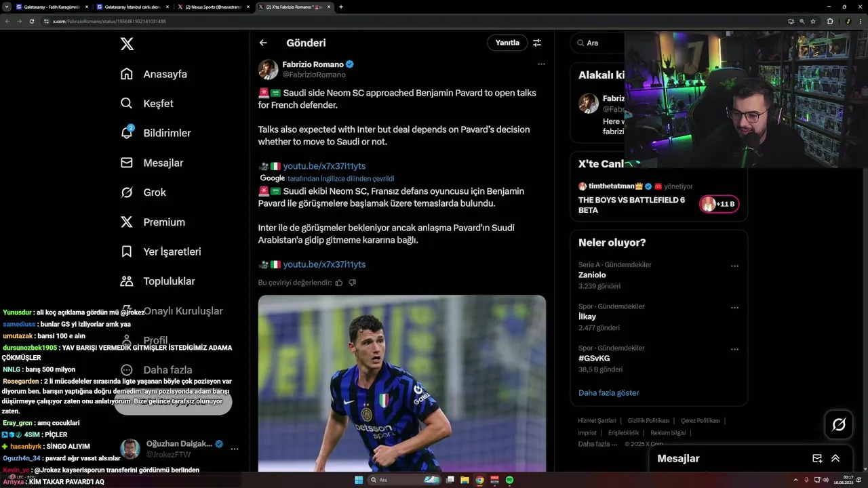Click 'tarafından İngilizce dilinden çevrildi' link
The image size is (868, 488).
point(340,179)
